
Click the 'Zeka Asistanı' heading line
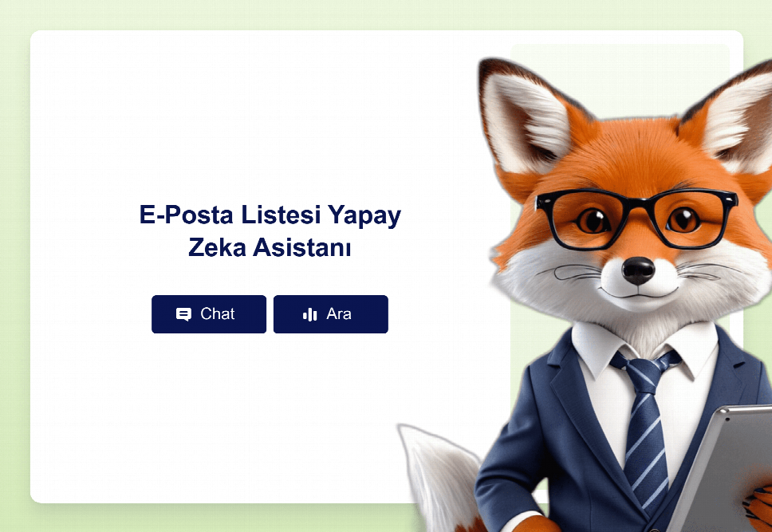pos(270,247)
